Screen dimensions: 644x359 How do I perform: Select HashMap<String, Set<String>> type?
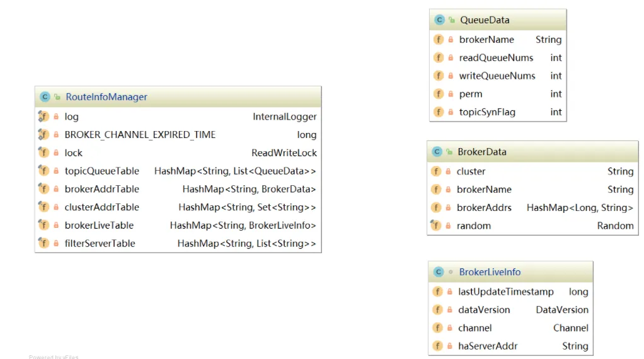pos(247,207)
